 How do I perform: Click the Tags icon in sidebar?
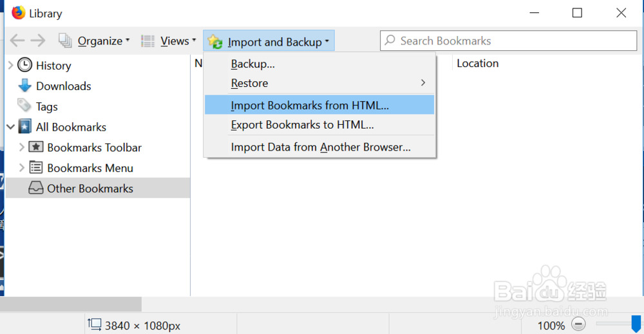pyautogui.click(x=24, y=106)
